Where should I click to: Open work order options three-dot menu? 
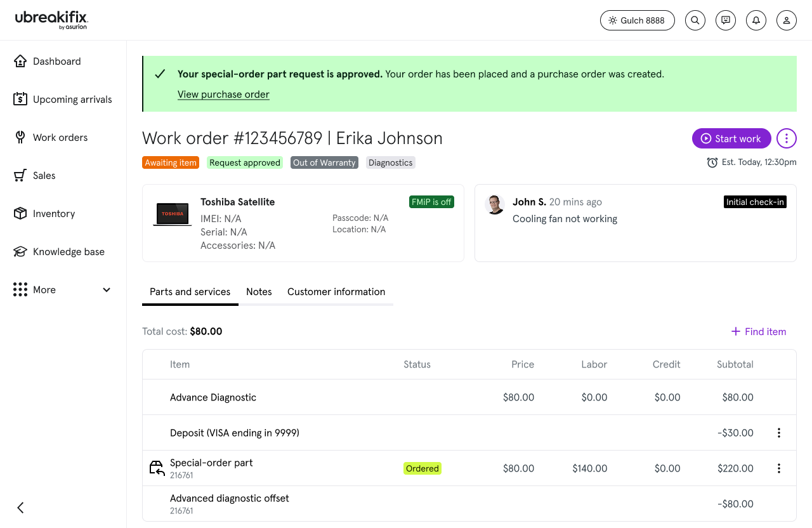(x=787, y=138)
